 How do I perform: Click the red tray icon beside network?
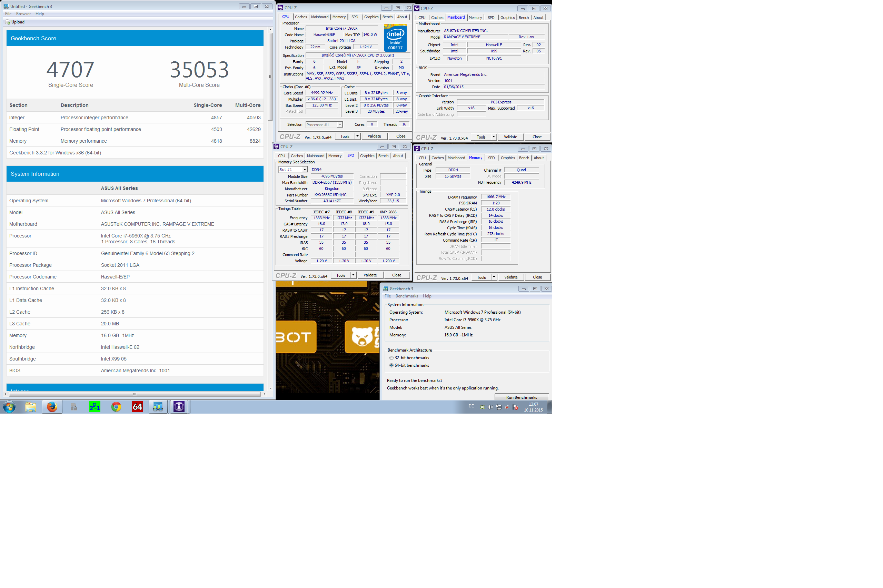(x=507, y=407)
